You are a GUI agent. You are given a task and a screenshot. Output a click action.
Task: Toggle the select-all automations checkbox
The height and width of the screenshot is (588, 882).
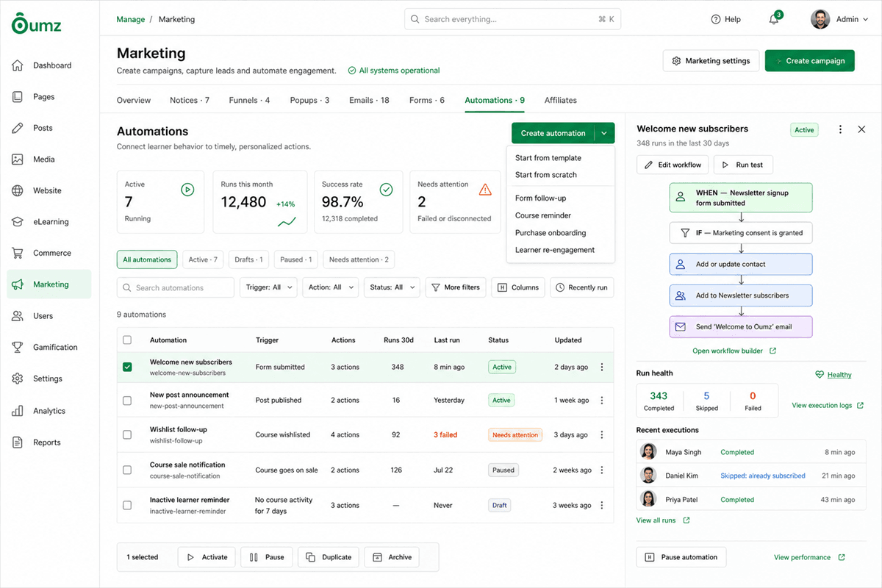point(127,340)
